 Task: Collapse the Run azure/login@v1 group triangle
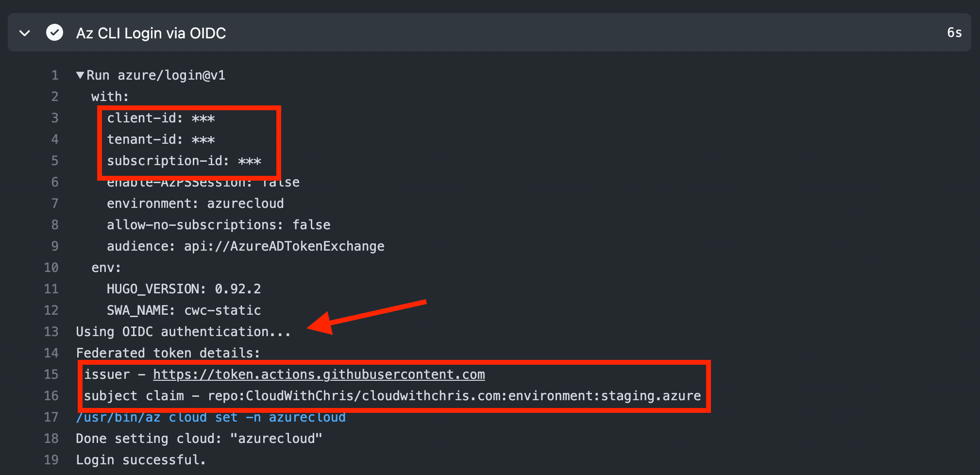click(80, 75)
